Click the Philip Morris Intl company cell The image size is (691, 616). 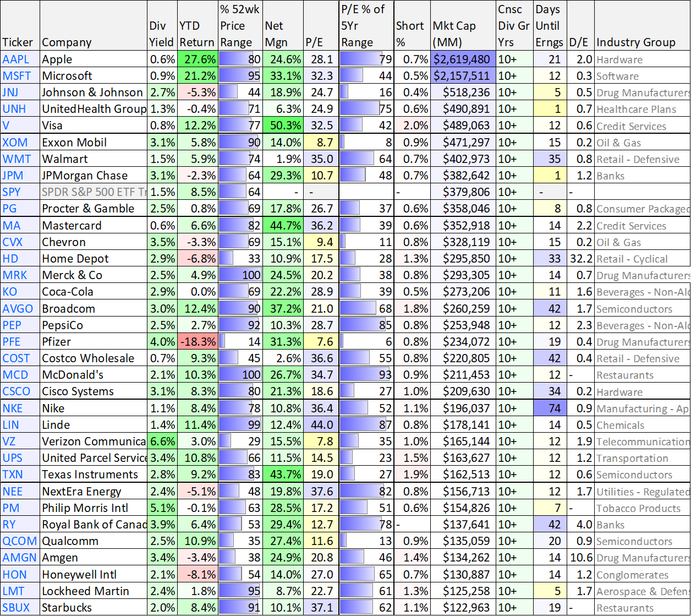point(93,508)
